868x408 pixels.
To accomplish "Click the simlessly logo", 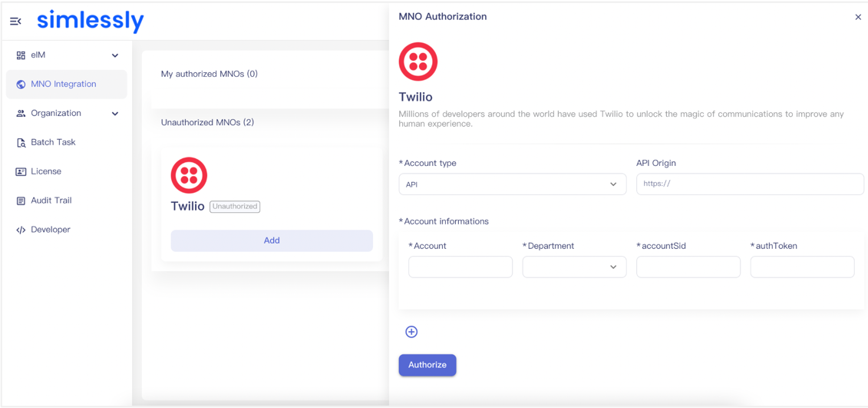I will 91,21.
